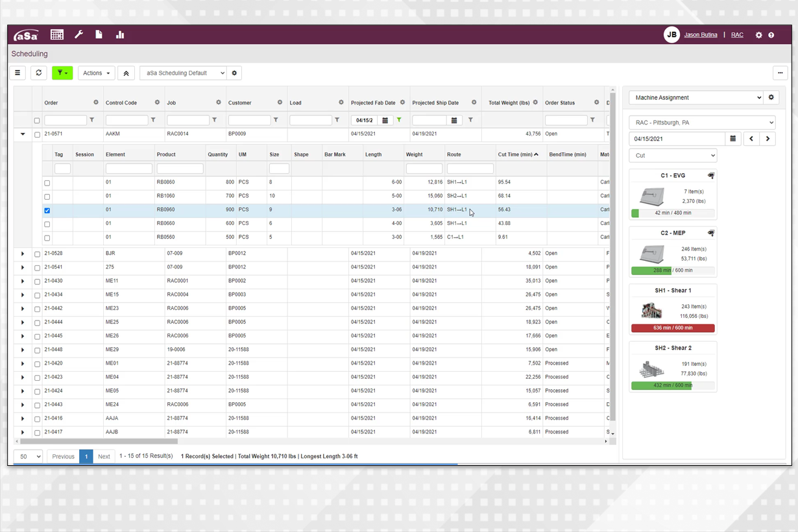
Task: Click the SH1 - Shear 1 red progress bar
Action: pos(673,328)
